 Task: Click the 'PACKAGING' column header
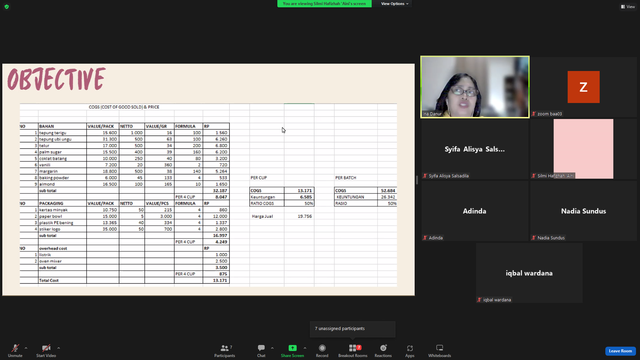pos(51,203)
